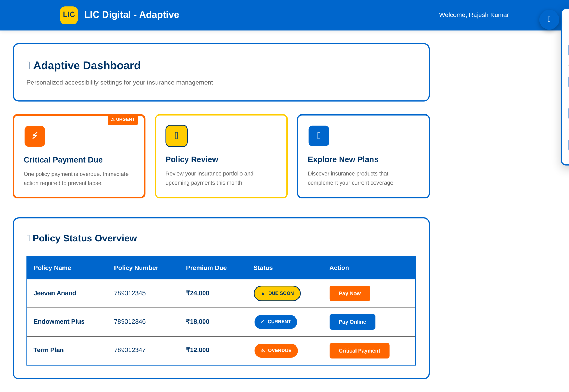Open the Explore New Plans card title
Viewport: 569px width, 392px height.
(x=343, y=159)
